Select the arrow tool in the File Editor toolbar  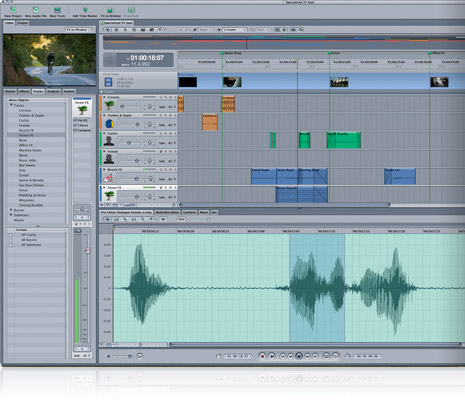(108, 219)
